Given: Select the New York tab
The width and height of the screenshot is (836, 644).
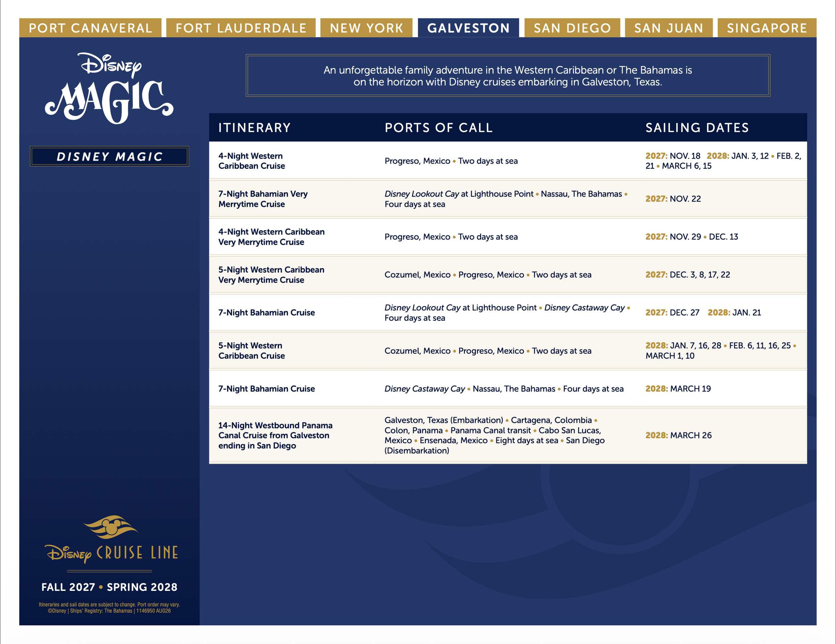Looking at the screenshot, I should pos(366,28).
